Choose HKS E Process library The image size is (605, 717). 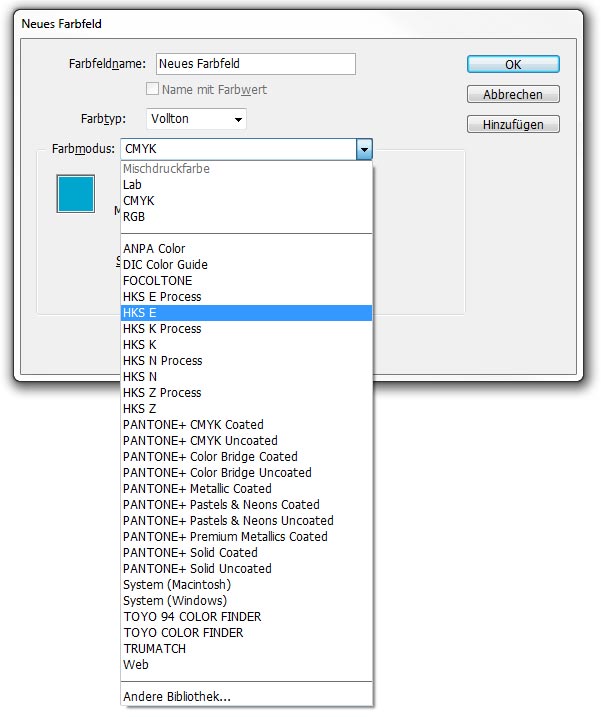click(246, 297)
